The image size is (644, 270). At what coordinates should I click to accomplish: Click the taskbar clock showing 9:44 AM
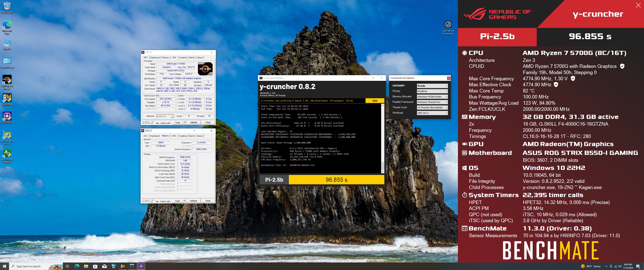pos(628,266)
